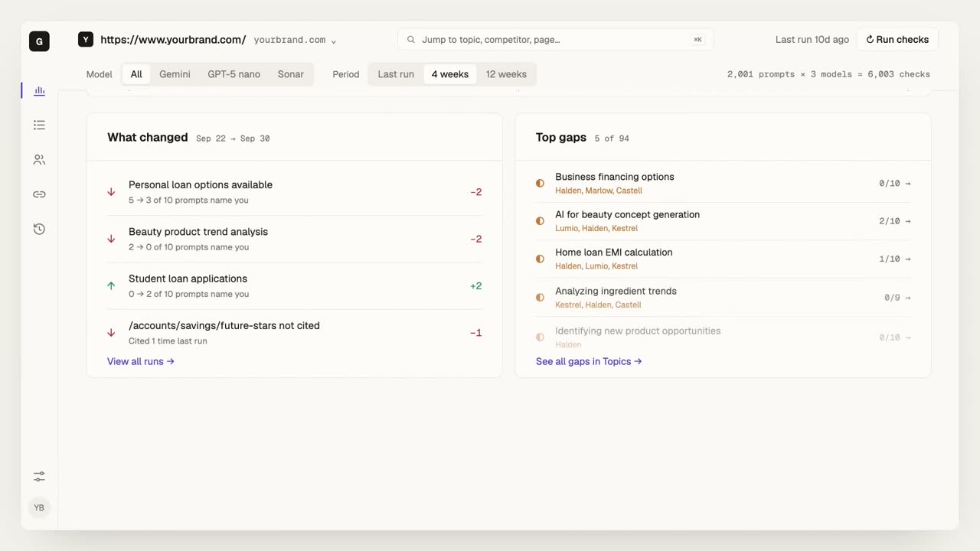Click the half-circle icon beside Business financing options
The height and width of the screenshot is (551, 980).
click(540, 184)
